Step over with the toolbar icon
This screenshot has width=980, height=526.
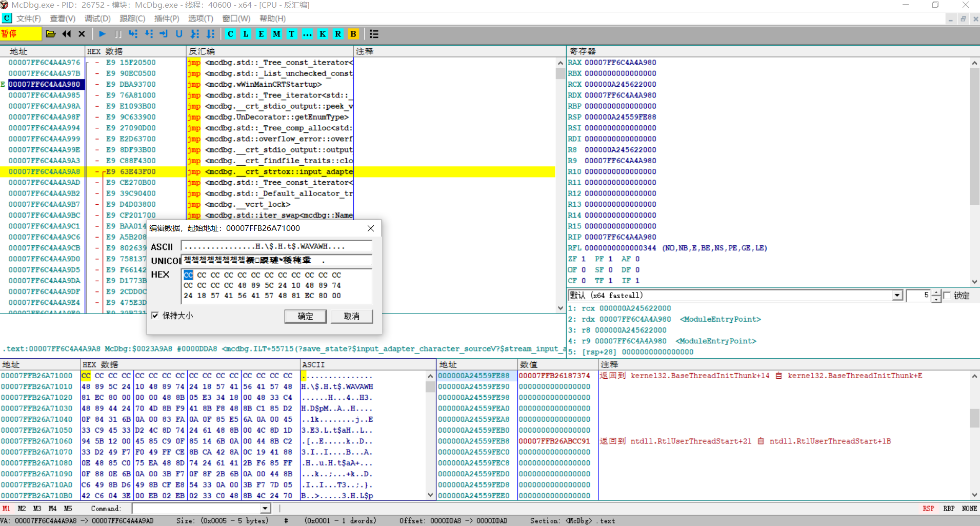pos(149,34)
